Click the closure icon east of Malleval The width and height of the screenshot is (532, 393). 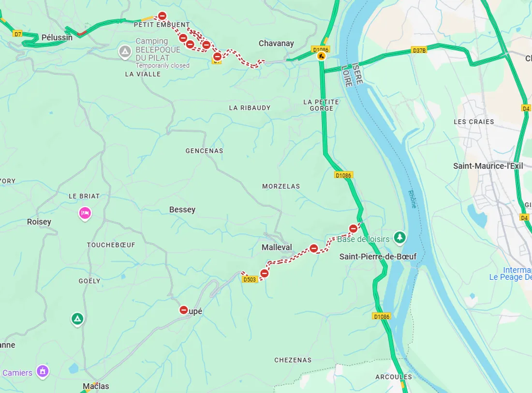pos(314,249)
